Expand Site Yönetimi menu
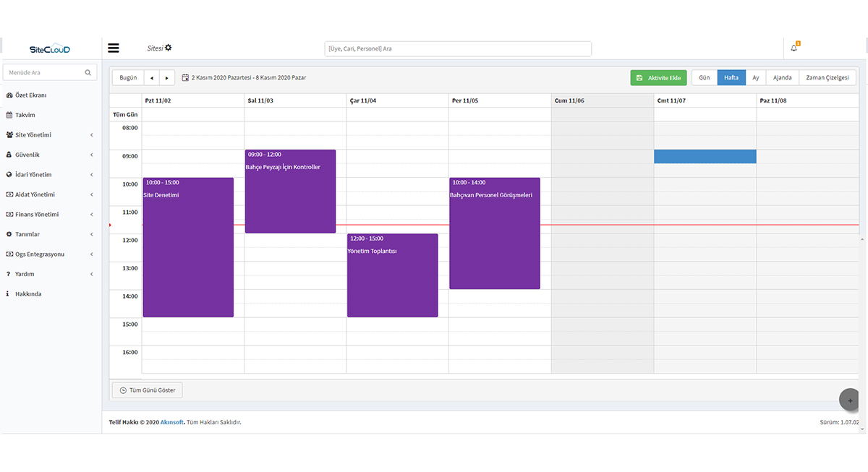The image size is (868, 472). click(x=33, y=135)
